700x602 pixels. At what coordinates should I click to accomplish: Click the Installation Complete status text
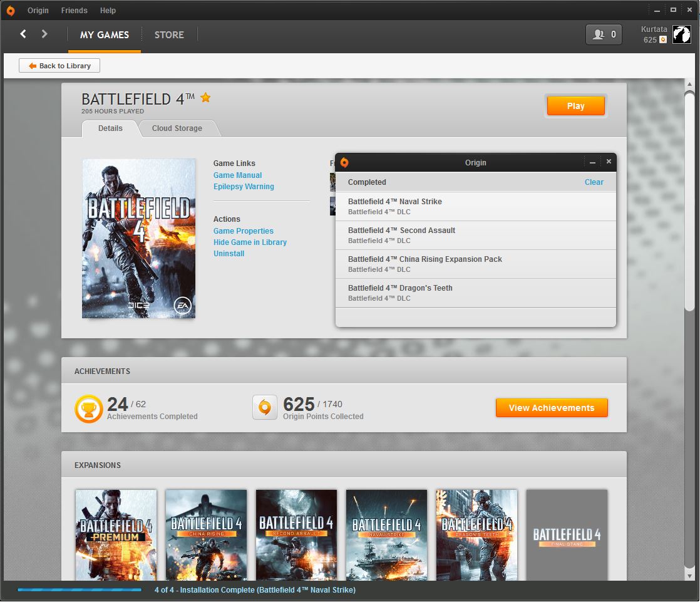coord(255,590)
